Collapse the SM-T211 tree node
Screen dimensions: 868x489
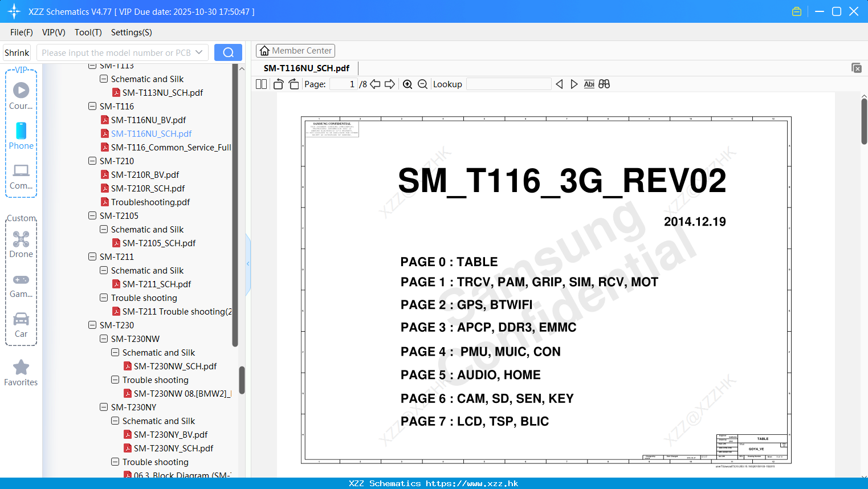(x=92, y=256)
